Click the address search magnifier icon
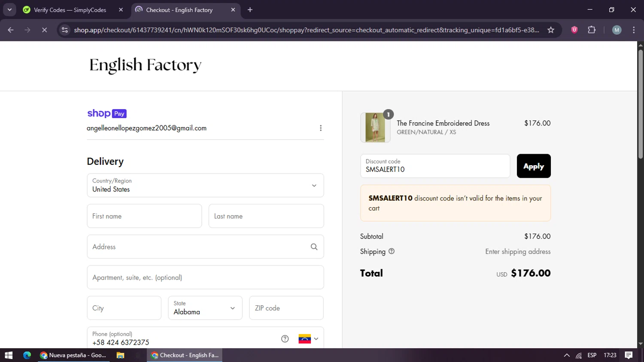The image size is (644, 362). click(x=314, y=247)
